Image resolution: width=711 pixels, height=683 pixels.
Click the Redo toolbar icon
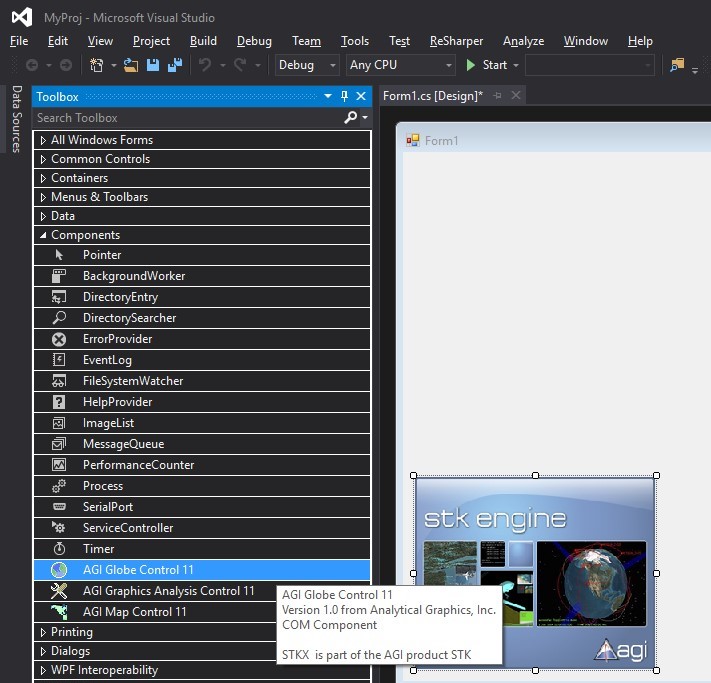point(240,65)
